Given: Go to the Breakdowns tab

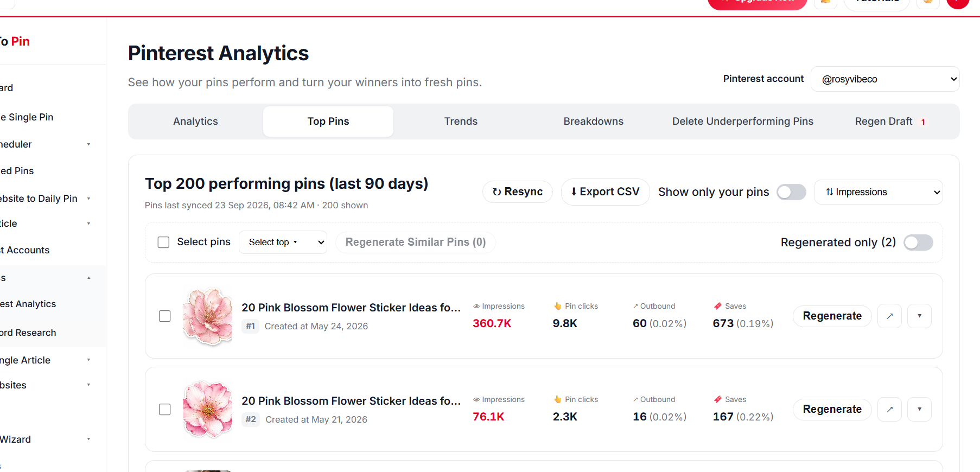Looking at the screenshot, I should [594, 122].
